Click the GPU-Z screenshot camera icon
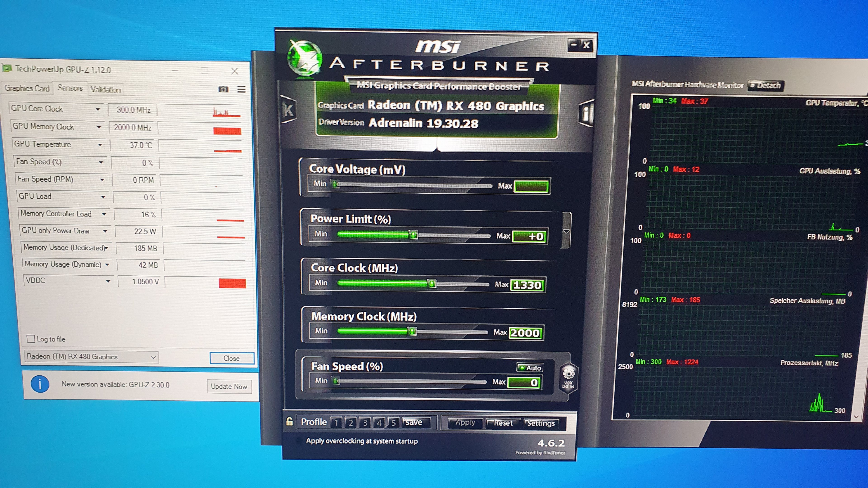868x488 pixels. (223, 89)
